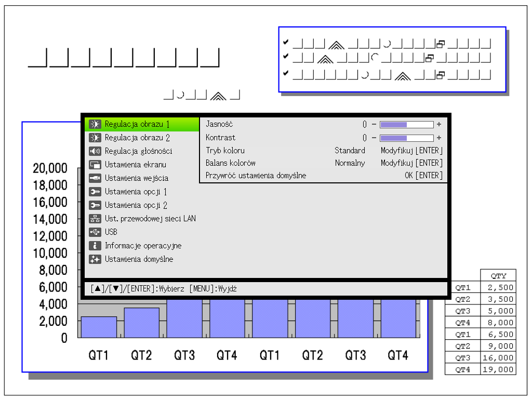Select the Regulacja obrazu 1 menu item
This screenshot has height=399, width=532.
[x=142, y=125]
